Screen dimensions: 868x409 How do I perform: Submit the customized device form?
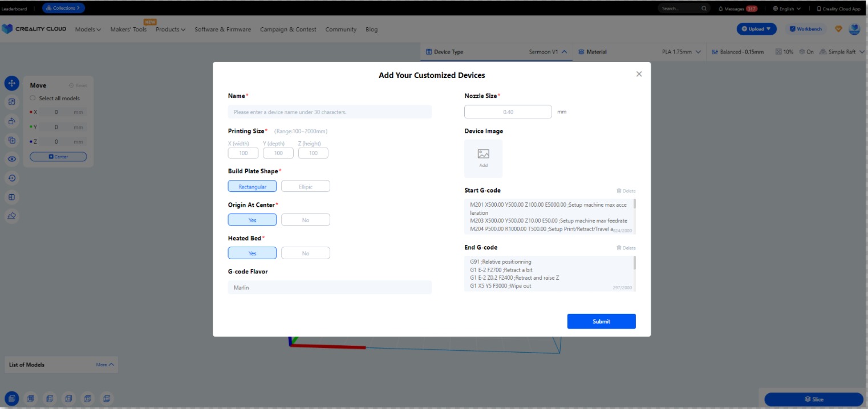click(x=601, y=321)
